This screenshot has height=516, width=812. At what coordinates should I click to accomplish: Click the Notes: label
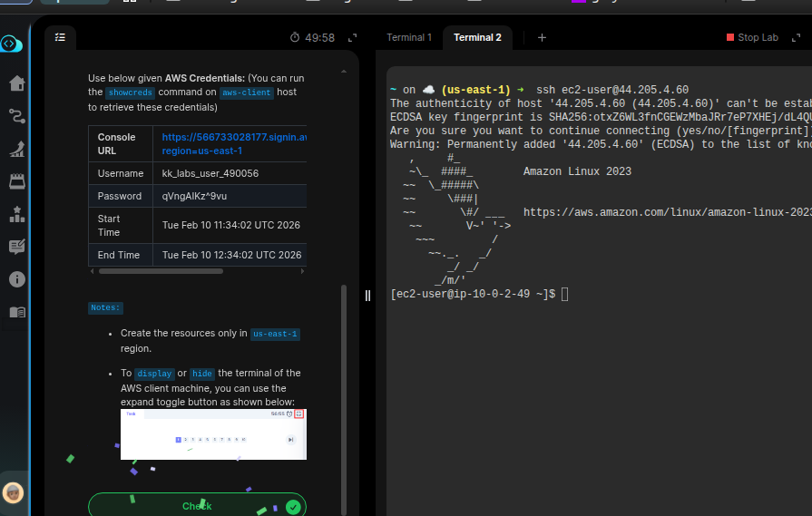point(105,307)
